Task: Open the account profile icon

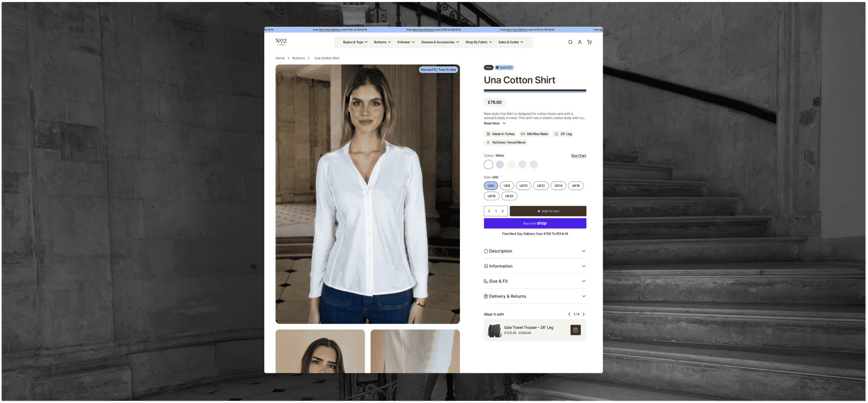Action: [579, 42]
